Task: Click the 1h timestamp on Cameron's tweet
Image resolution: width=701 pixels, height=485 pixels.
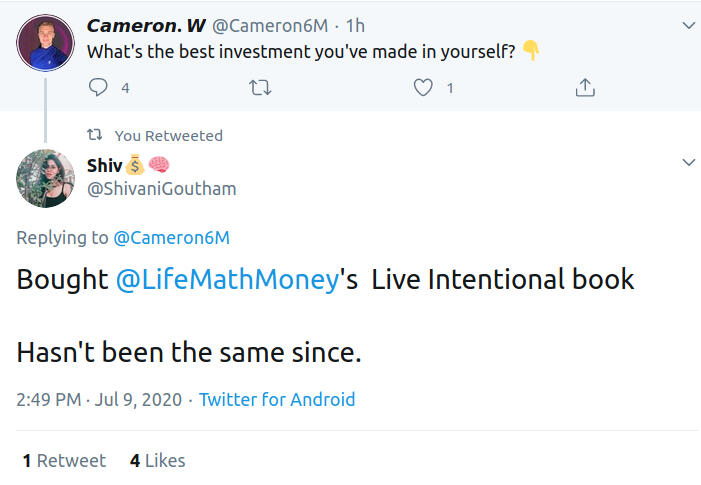Action: click(x=355, y=25)
